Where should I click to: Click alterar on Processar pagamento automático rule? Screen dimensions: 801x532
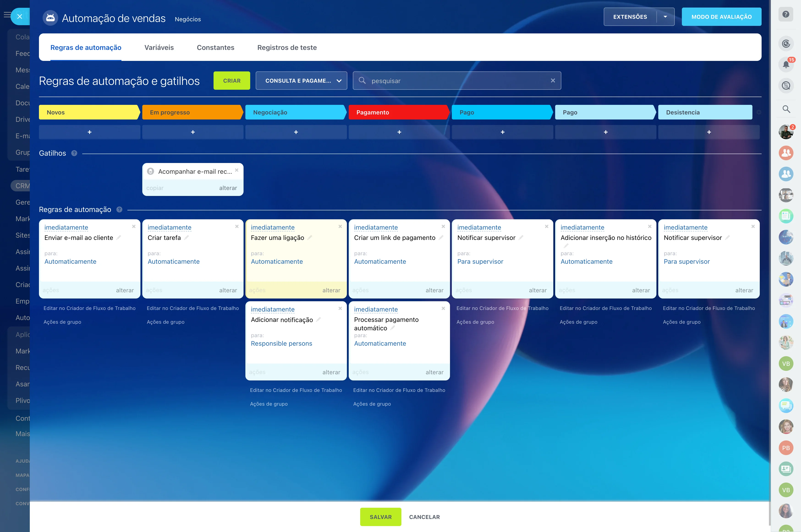pyautogui.click(x=434, y=372)
